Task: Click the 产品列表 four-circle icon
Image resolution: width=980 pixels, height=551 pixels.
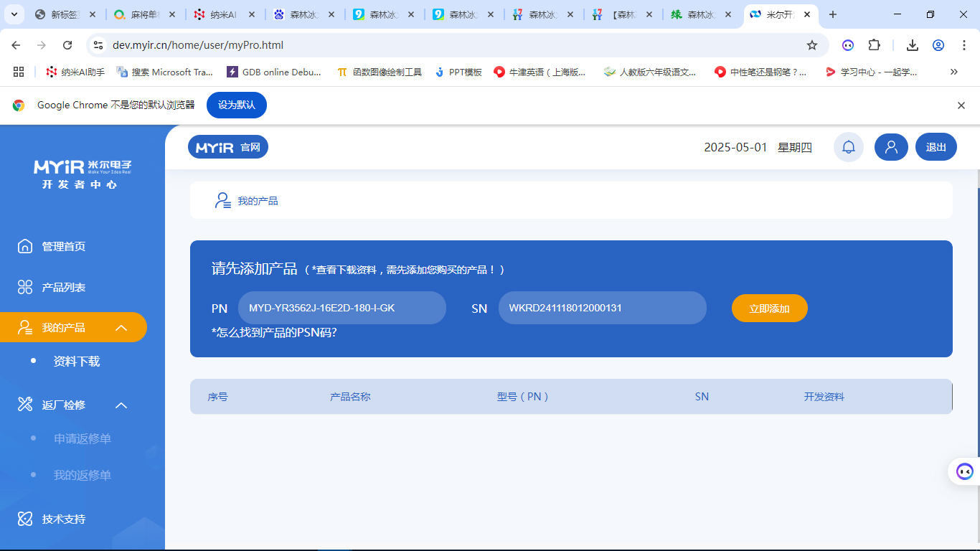Action: pyautogui.click(x=25, y=287)
